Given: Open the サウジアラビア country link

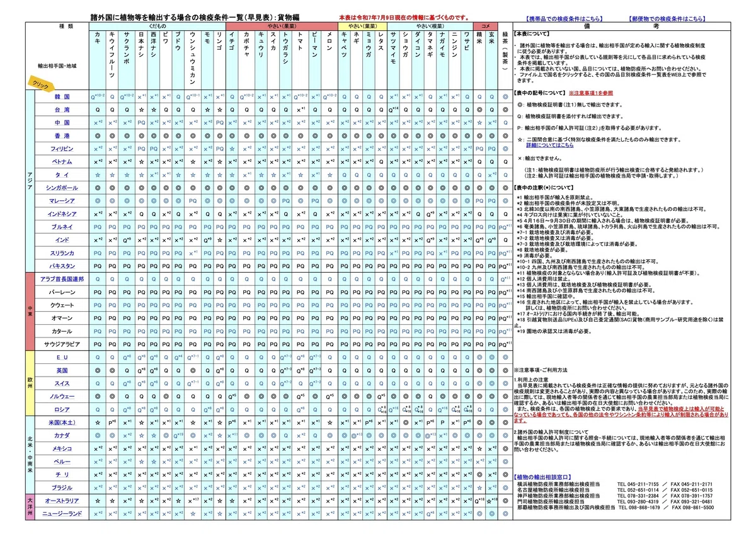Looking at the screenshot, I should 62,344.
